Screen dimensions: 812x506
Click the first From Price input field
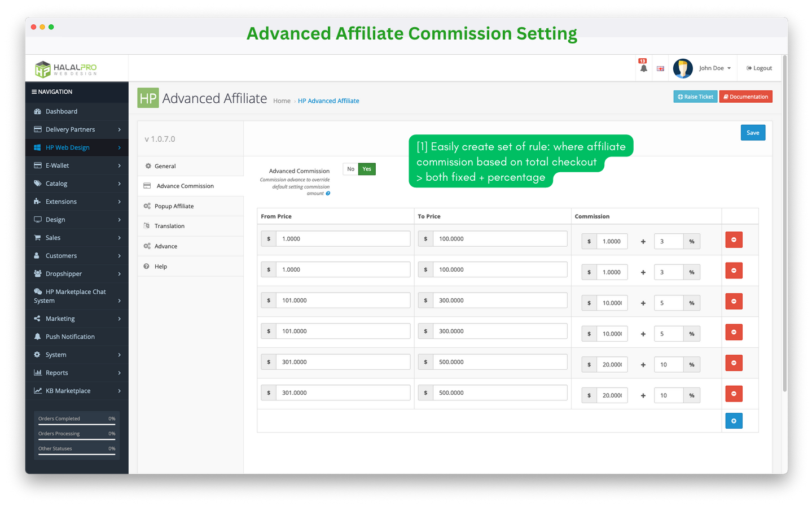click(x=342, y=238)
